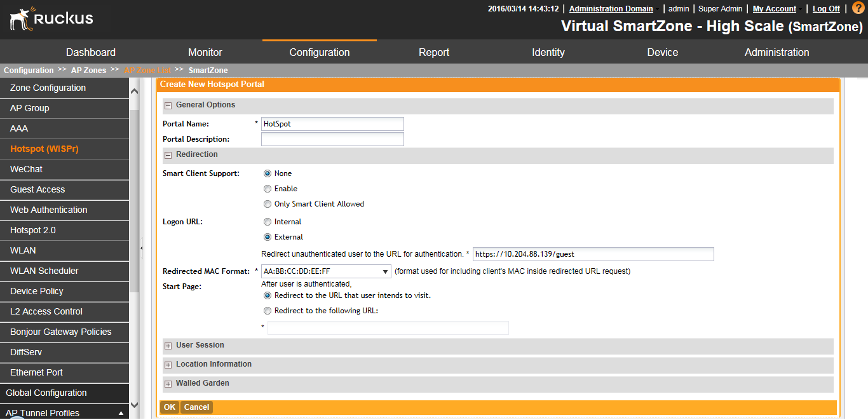Click the Cancel button
The image size is (868, 420).
[197, 407]
